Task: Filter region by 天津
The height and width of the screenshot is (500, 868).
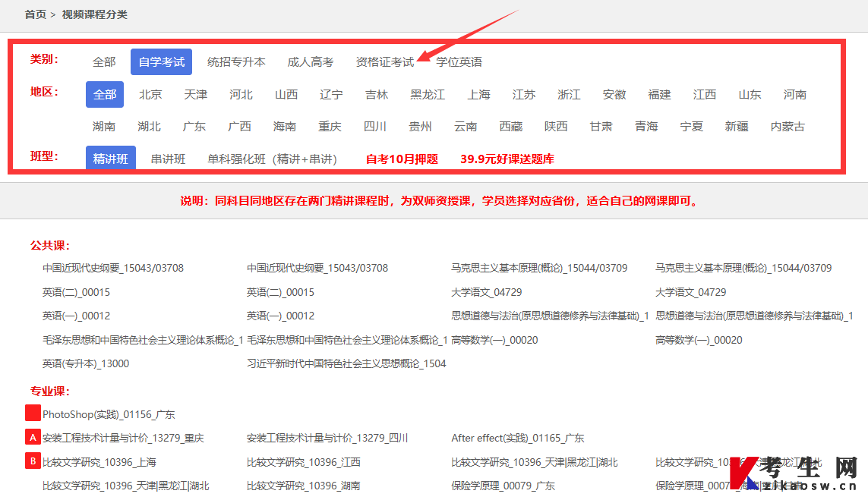Action: click(195, 95)
